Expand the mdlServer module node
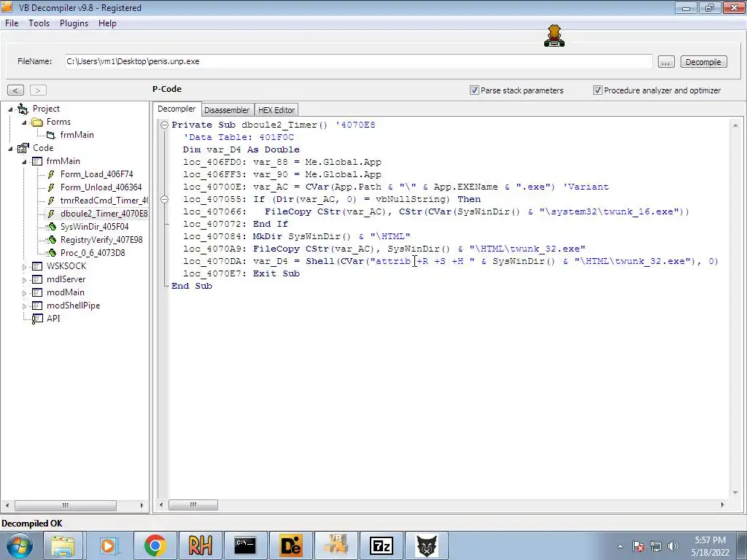The width and height of the screenshot is (747, 560). pyautogui.click(x=24, y=280)
